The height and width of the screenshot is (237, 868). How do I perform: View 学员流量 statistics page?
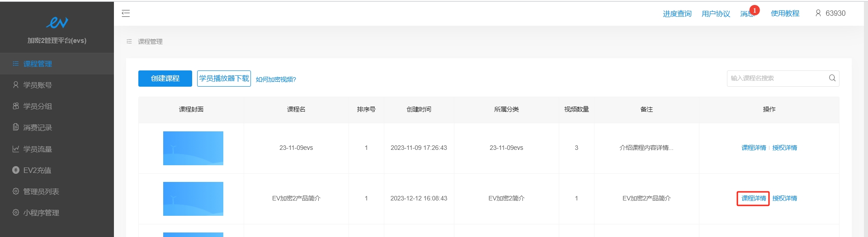(x=38, y=149)
